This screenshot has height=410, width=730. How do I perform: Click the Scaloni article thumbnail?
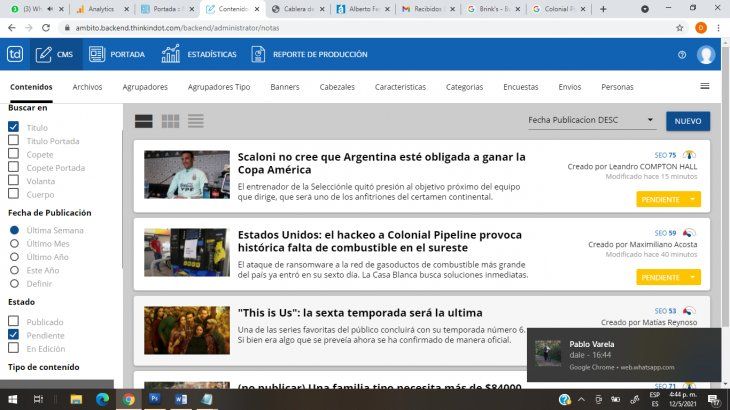[x=187, y=175]
